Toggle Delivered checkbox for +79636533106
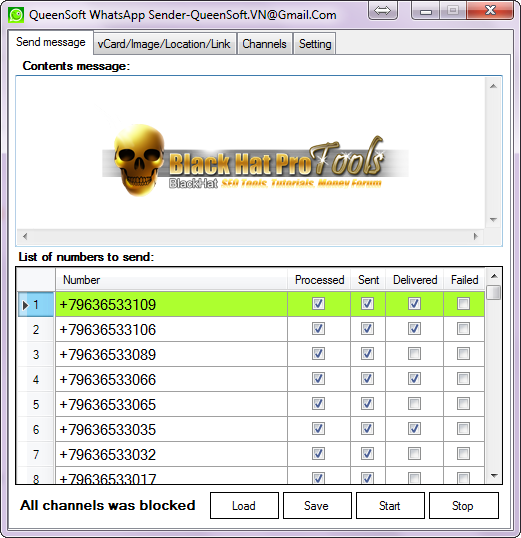The width and height of the screenshot is (521, 538). [414, 329]
